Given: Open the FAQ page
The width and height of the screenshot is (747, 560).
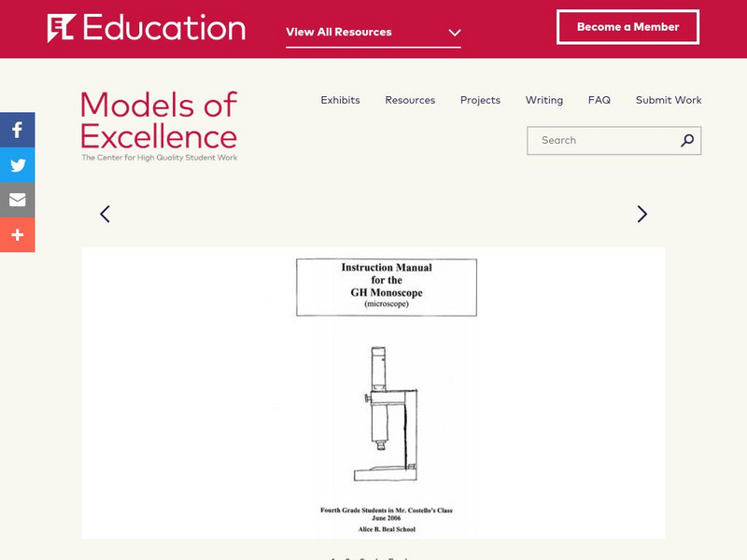Looking at the screenshot, I should point(599,100).
